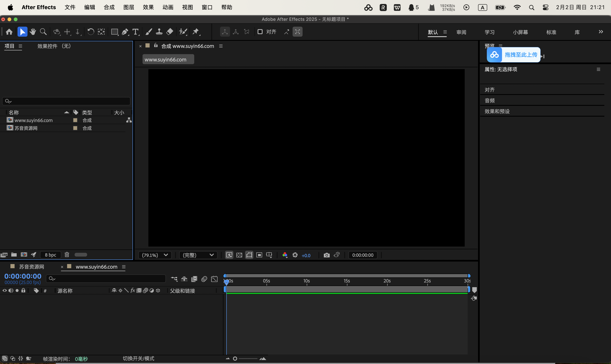Screen dimensions: 611x364
Task: Toggle the transparency grid in the viewer
Action: coord(239,255)
